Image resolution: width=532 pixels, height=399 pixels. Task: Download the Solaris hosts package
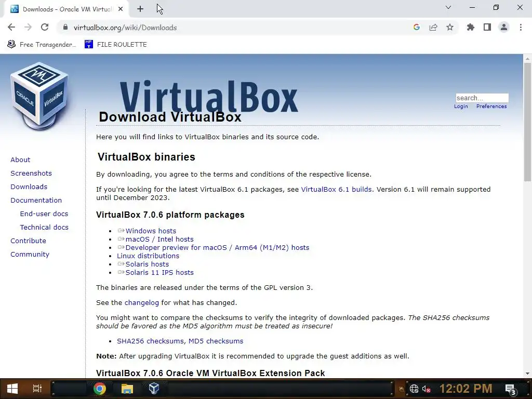click(147, 264)
